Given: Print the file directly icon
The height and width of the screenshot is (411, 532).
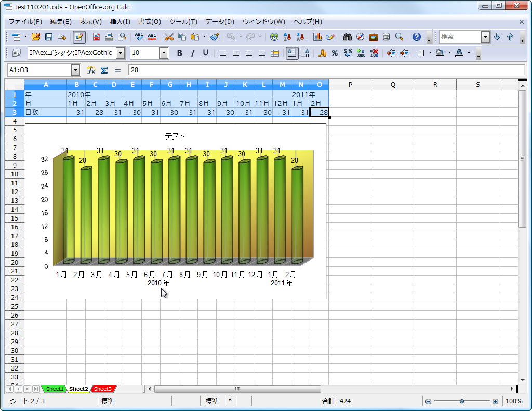Looking at the screenshot, I should (x=109, y=37).
